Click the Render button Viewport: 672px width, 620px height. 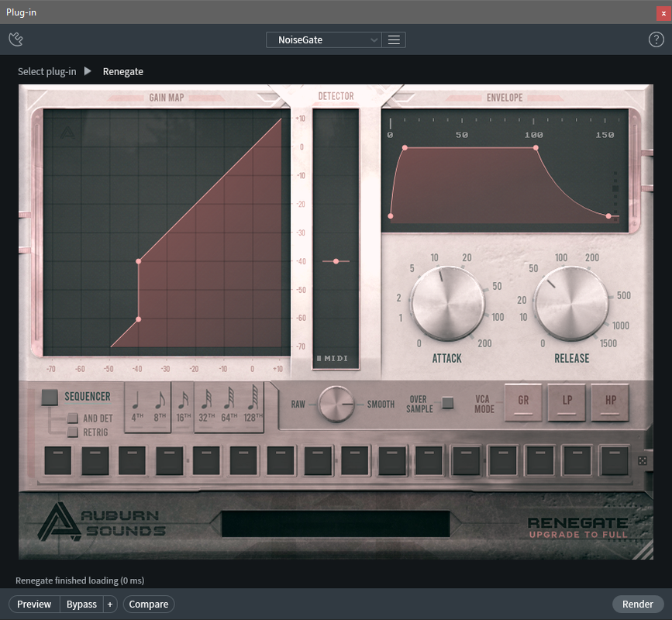638,604
